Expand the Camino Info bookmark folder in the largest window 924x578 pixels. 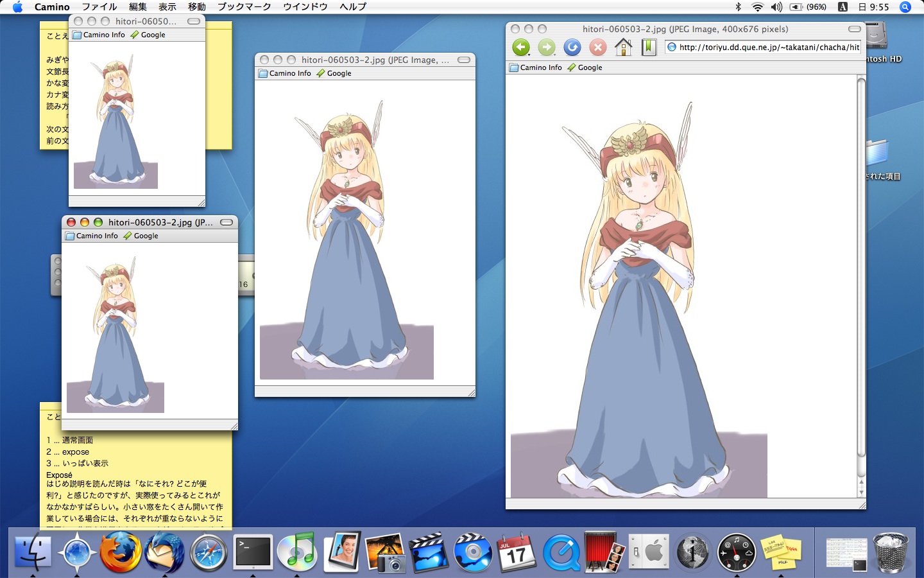[536, 67]
